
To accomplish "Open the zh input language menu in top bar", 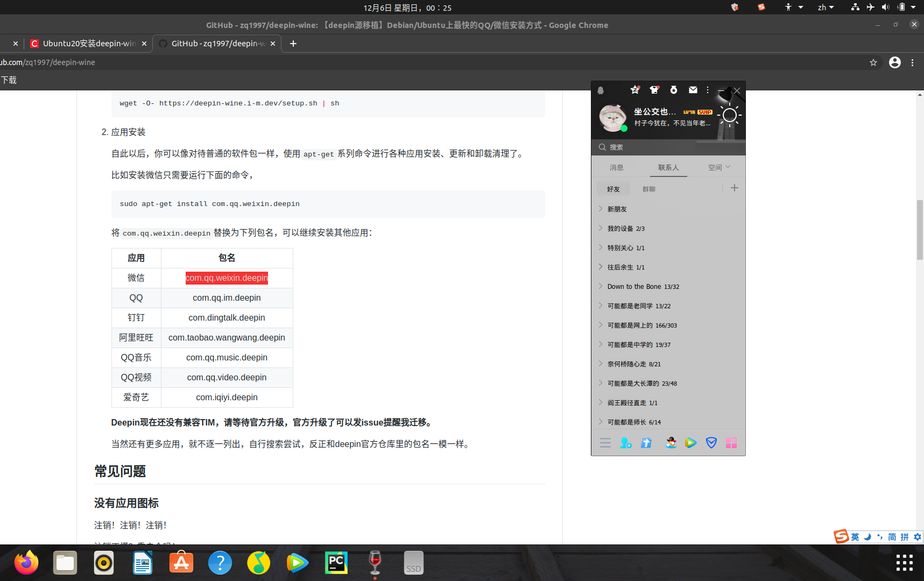I will pos(826,8).
